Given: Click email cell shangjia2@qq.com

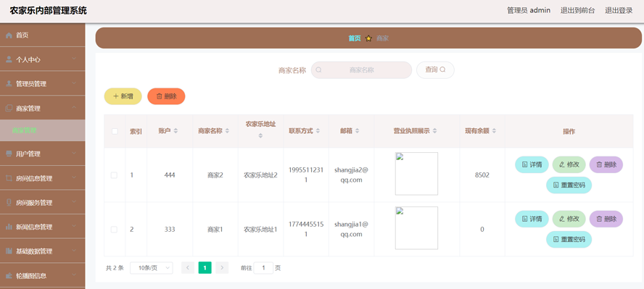Looking at the screenshot, I should coord(351,175).
